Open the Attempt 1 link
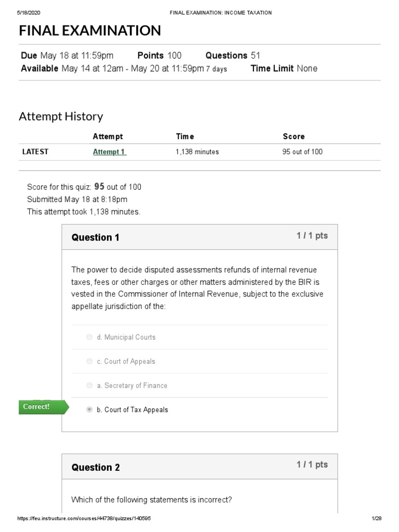Viewport: 399px width, 532px height. coord(110,152)
